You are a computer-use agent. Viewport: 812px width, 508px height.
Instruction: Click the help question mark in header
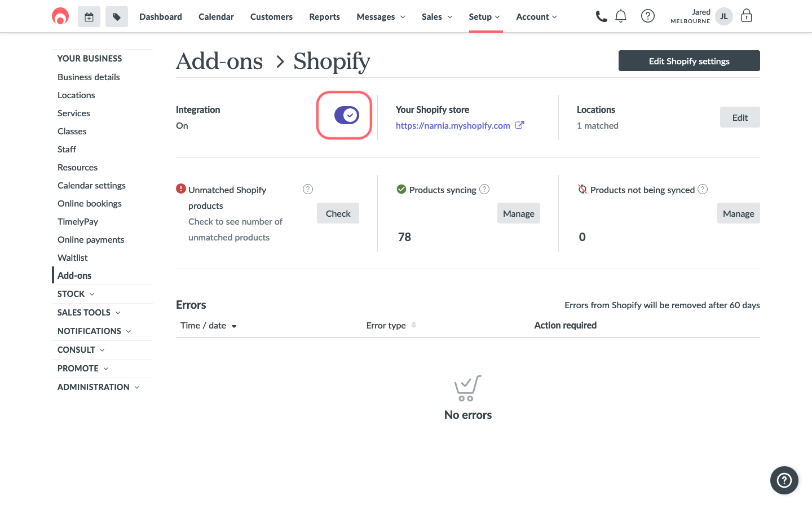[x=648, y=16]
